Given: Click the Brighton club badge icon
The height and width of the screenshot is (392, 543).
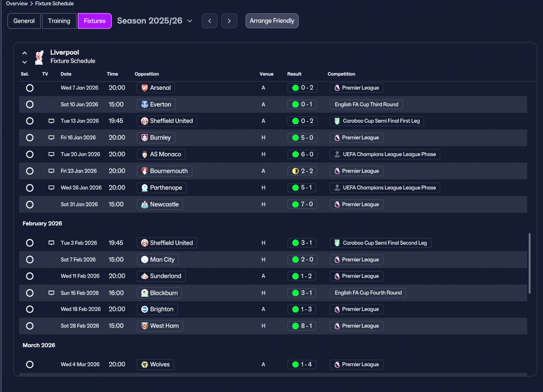Looking at the screenshot, I should pos(145,309).
